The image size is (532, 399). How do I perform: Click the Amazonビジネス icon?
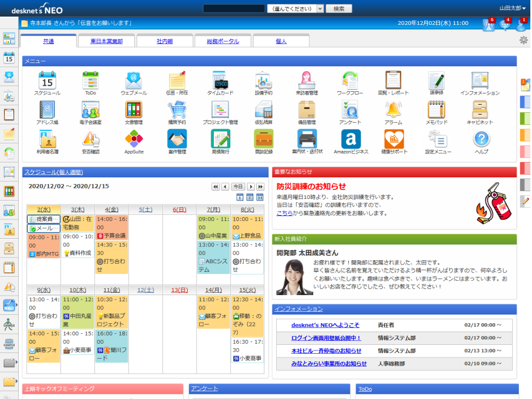click(x=350, y=139)
